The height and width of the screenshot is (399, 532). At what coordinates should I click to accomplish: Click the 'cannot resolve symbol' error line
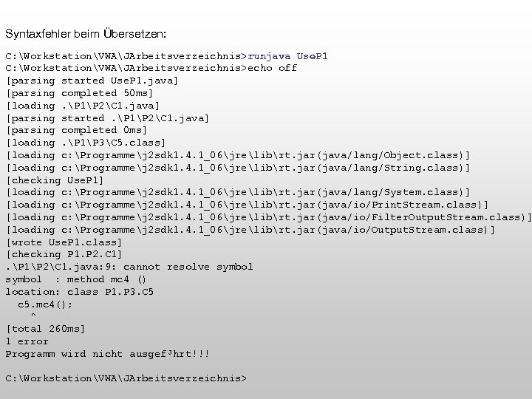pos(129,267)
